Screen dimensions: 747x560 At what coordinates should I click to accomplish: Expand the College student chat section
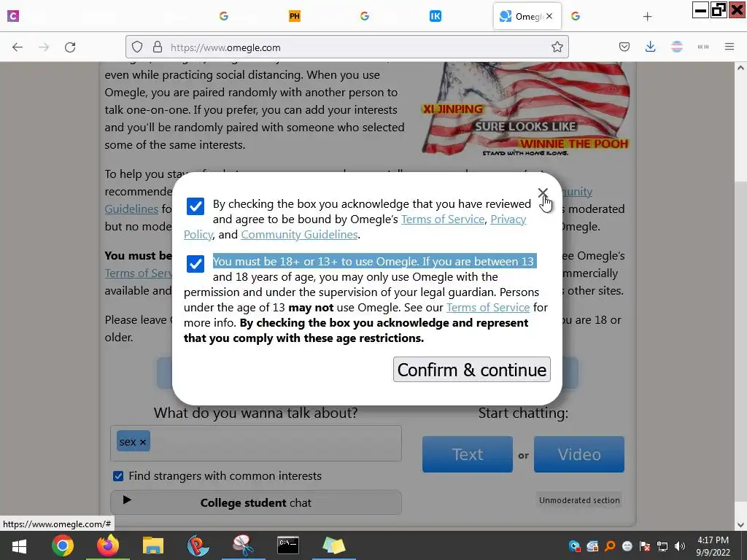tap(256, 502)
